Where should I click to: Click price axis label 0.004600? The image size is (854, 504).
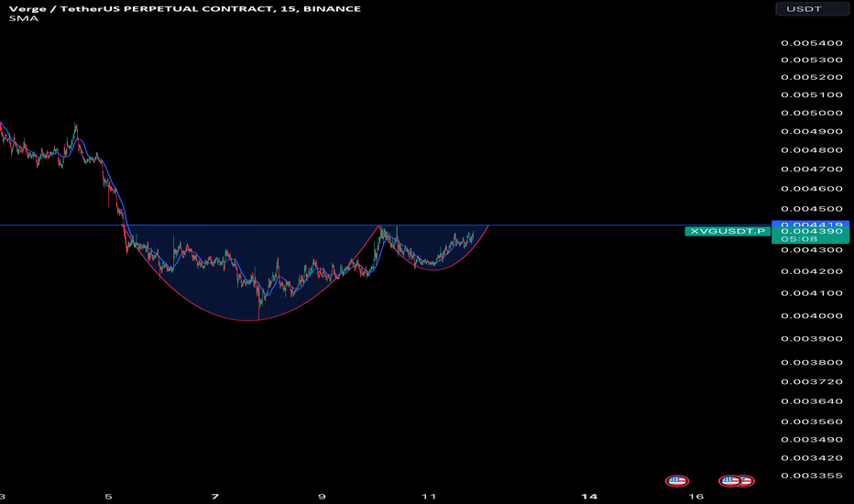[812, 189]
